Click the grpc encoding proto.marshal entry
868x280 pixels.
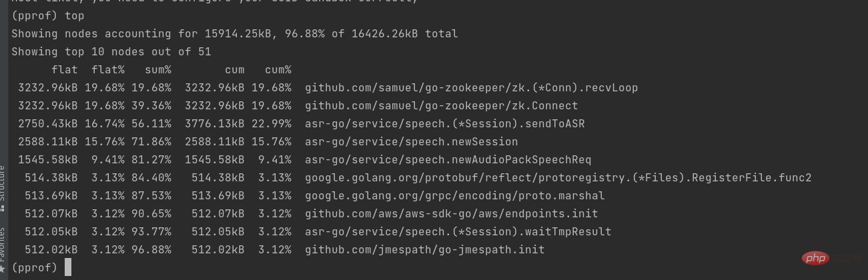click(x=454, y=195)
